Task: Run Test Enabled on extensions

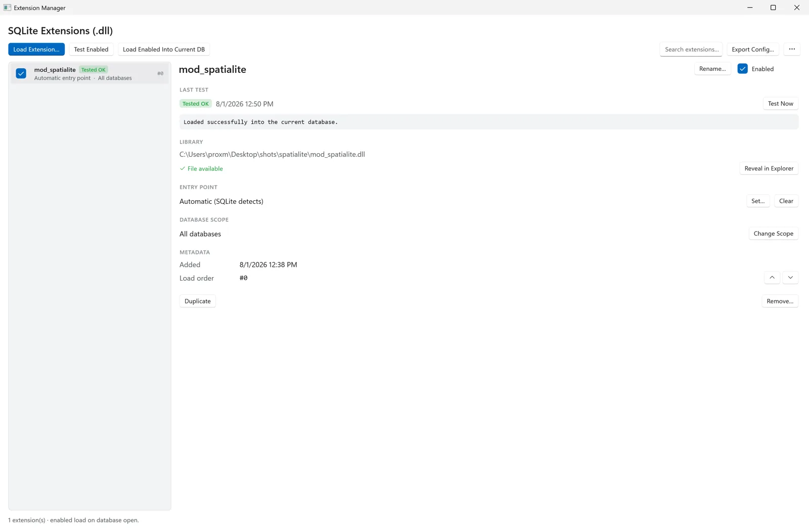Action: [91, 49]
